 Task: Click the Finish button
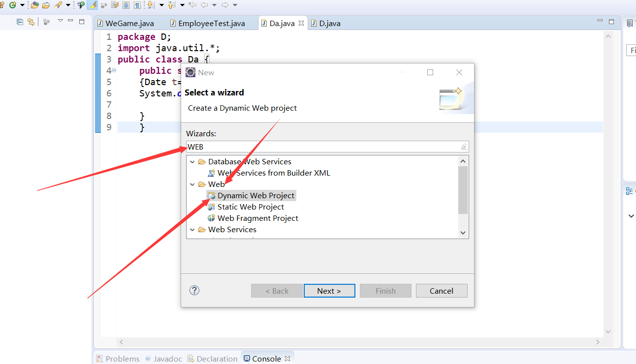pyautogui.click(x=385, y=291)
